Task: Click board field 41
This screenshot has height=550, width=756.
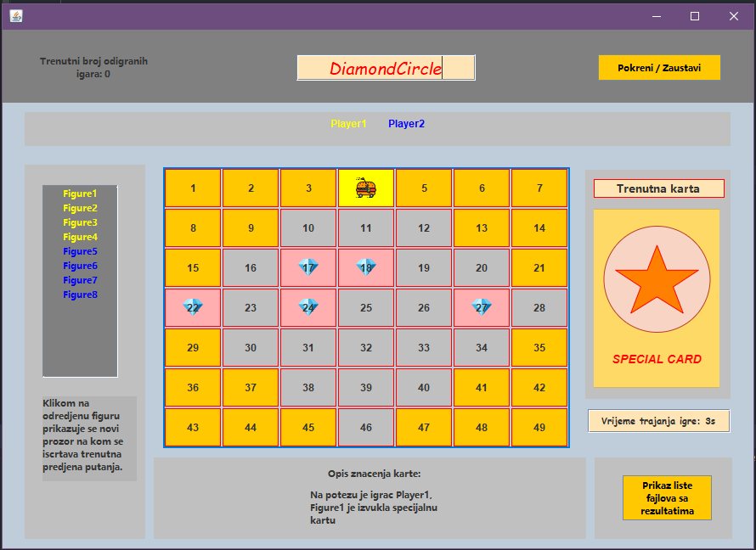Action: [481, 388]
